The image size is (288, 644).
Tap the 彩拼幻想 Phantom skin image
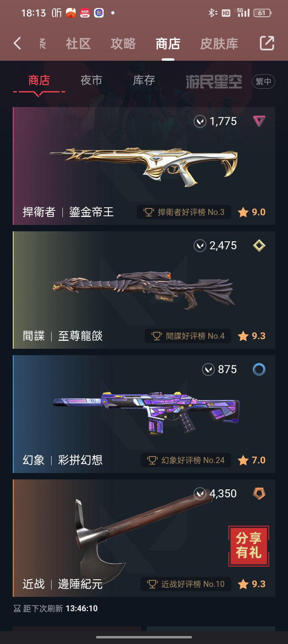[146, 413]
